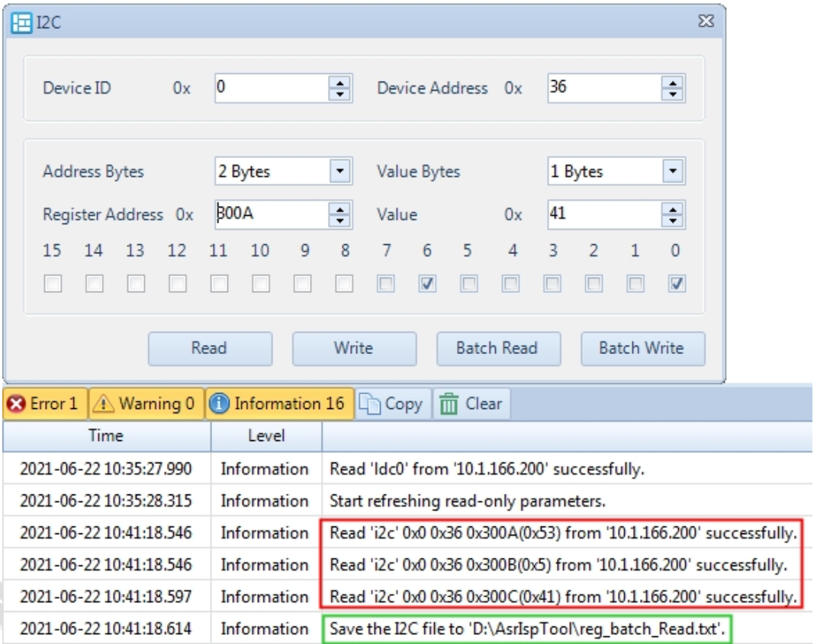The height and width of the screenshot is (644, 817).
Task: Uncheck bit 0 checkbox
Action: tap(677, 285)
